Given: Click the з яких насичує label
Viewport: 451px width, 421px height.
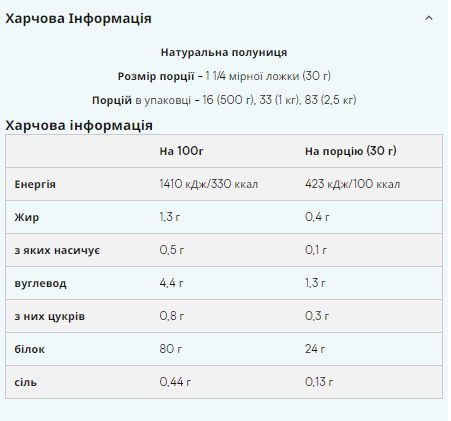Looking at the screenshot, I should [x=57, y=250].
